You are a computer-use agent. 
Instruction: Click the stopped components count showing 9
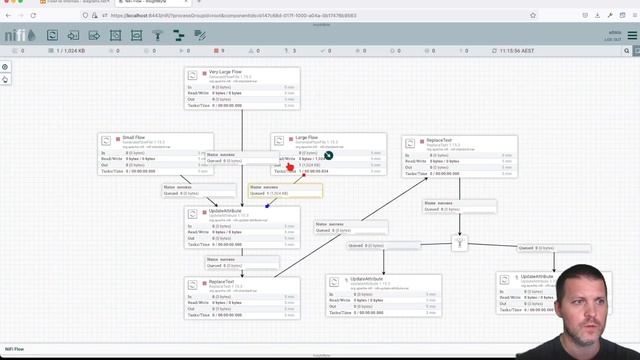219,51
